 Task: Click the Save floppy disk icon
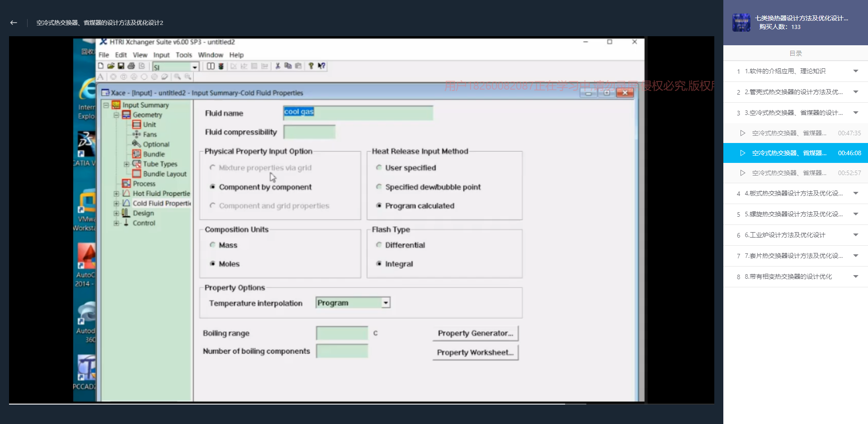(x=121, y=66)
